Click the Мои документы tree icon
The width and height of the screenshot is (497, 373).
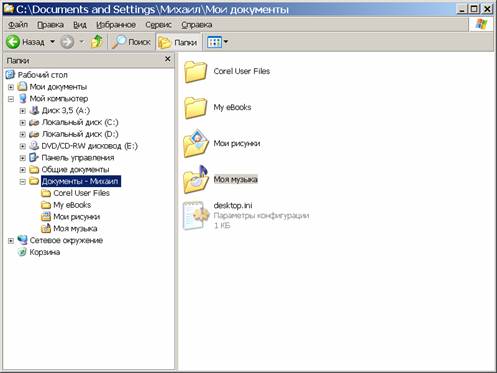click(x=22, y=87)
